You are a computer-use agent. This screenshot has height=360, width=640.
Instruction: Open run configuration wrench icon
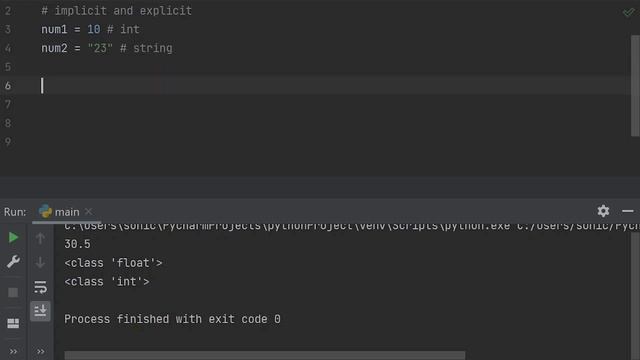tap(13, 262)
